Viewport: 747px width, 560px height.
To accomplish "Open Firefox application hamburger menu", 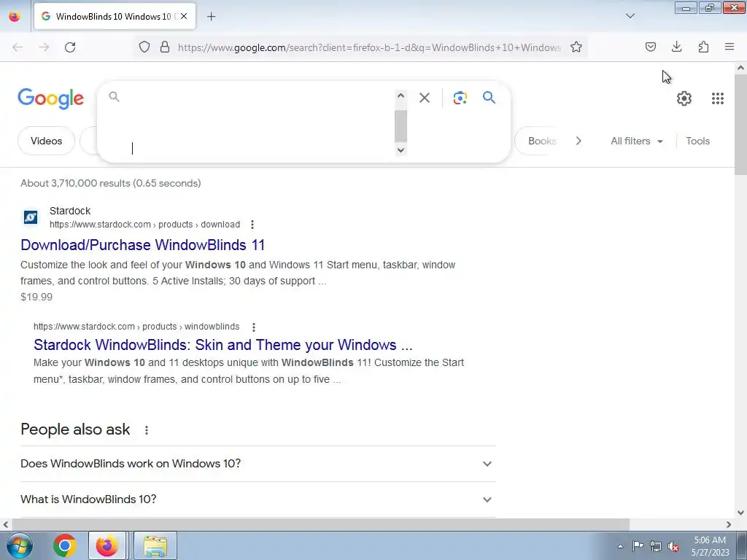I will click(729, 47).
